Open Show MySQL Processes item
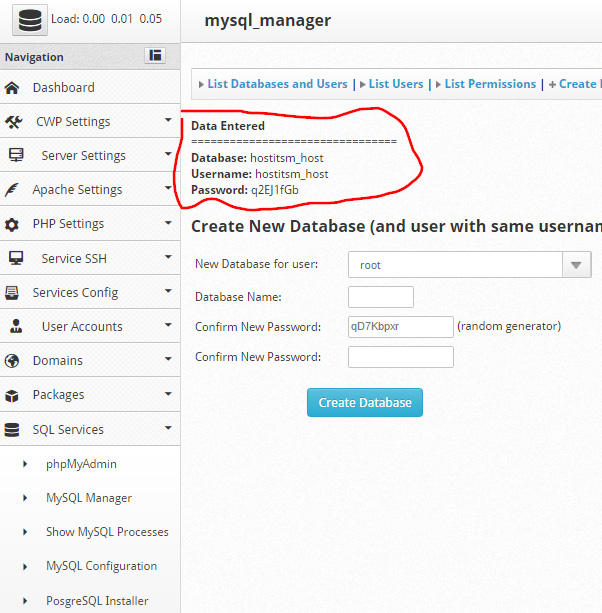This screenshot has height=613, width=602. point(107,532)
